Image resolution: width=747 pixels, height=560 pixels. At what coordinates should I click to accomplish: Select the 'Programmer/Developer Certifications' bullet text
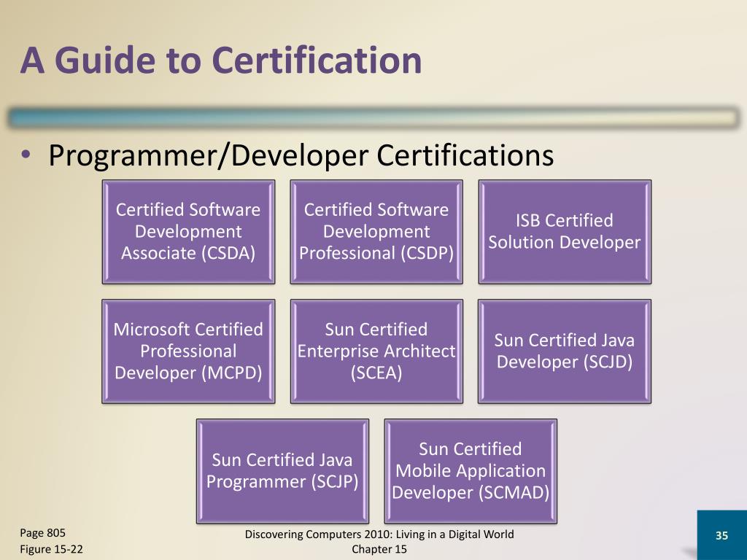pos(301,155)
